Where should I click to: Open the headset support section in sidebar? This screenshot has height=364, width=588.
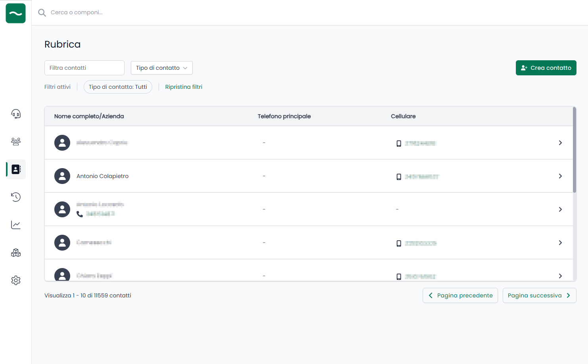[16, 114]
